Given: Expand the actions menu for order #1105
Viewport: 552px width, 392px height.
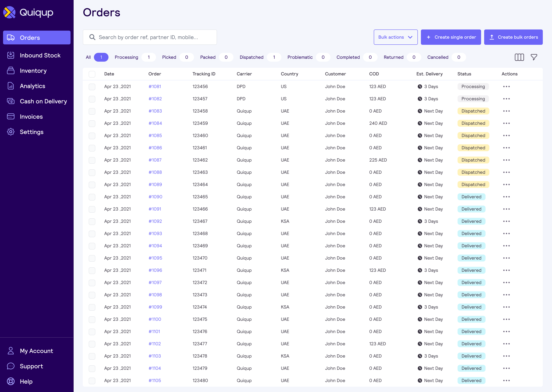Looking at the screenshot, I should pyautogui.click(x=507, y=380).
